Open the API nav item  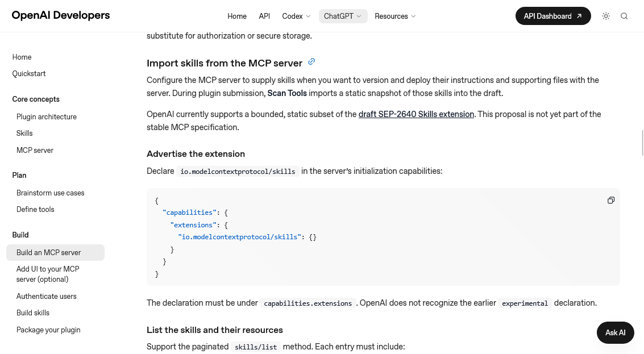pos(264,16)
